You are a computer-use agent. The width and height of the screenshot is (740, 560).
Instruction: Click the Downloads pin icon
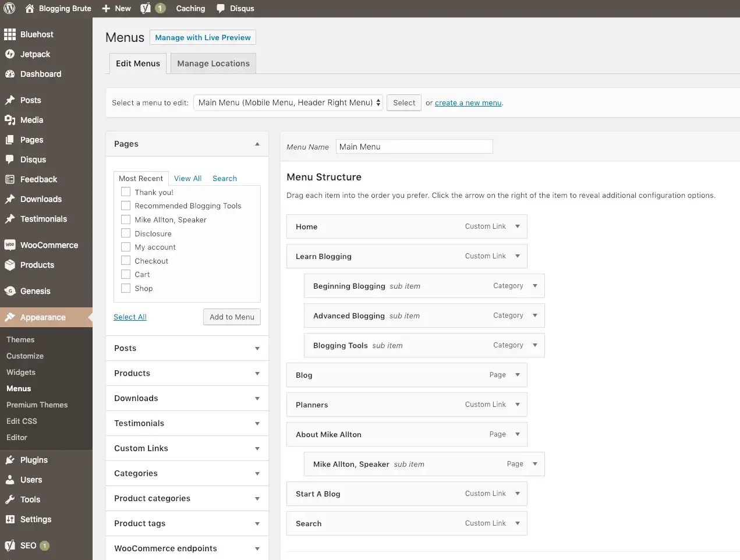pos(10,199)
